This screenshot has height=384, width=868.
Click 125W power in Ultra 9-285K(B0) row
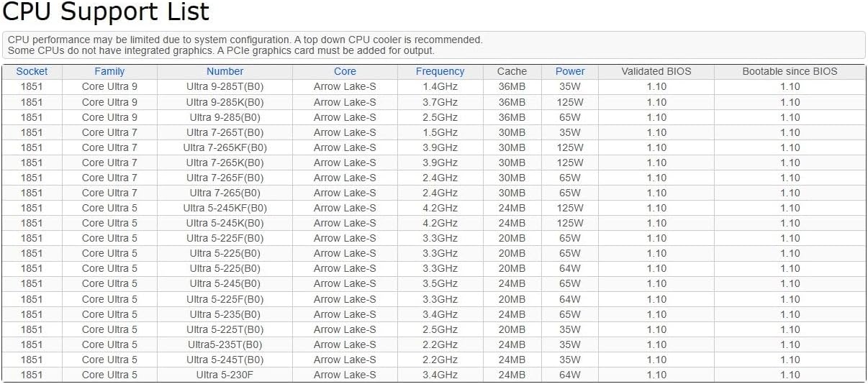(x=570, y=102)
